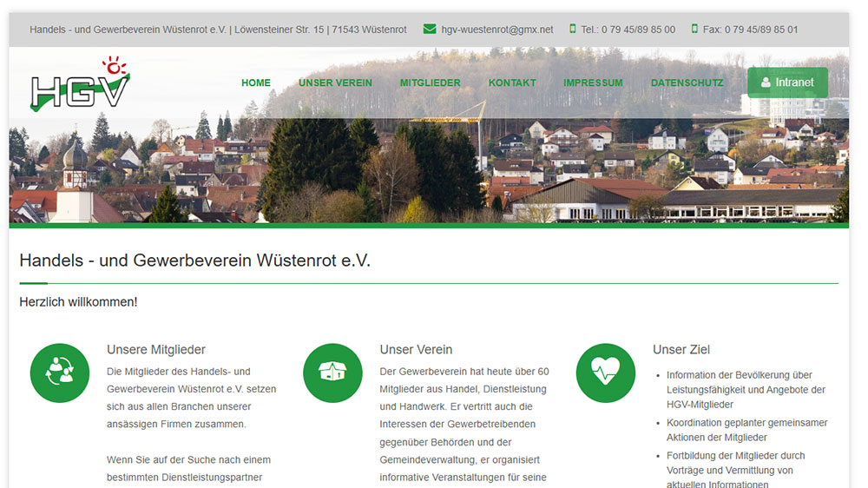This screenshot has height=488, width=868.
Task: Click the phone icon beside Tel.
Action: pos(573,30)
